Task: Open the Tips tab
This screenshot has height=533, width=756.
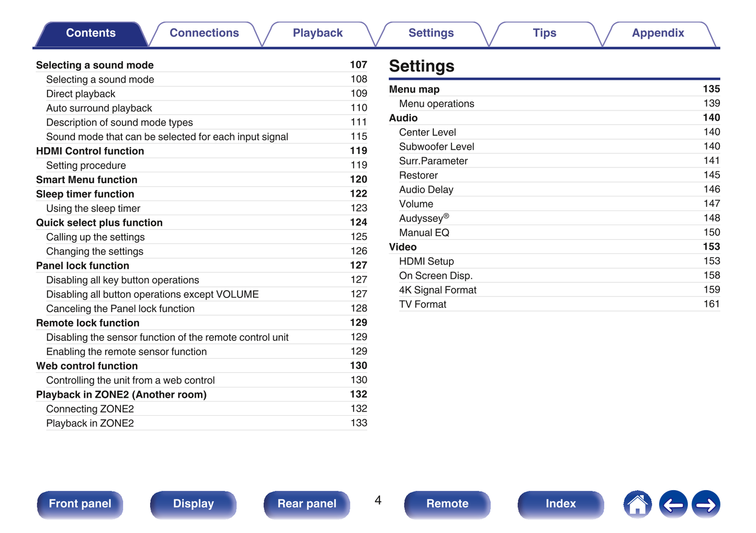Action: [x=544, y=33]
